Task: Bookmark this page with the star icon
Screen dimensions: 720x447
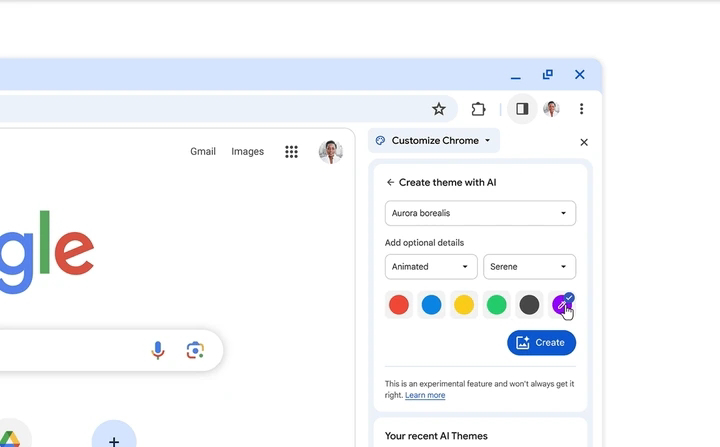Action: pyautogui.click(x=439, y=109)
